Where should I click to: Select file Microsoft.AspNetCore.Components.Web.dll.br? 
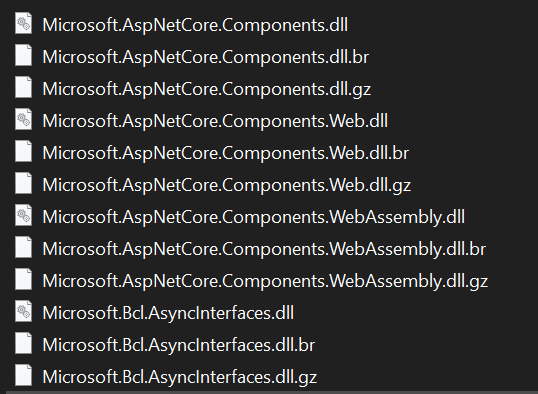coord(226,153)
